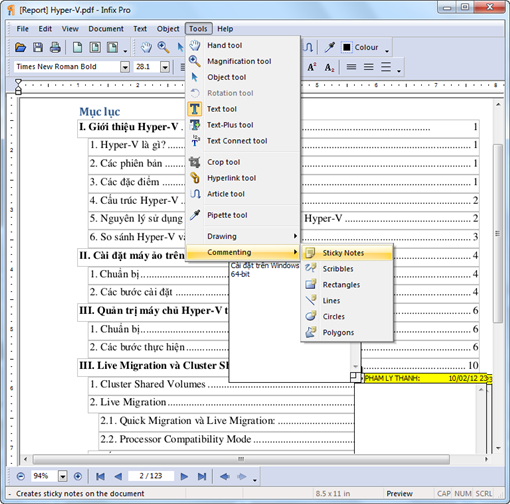Screen dimensions: 510x504
Task: Choose Text Connect tool menu entry
Action: coord(243,141)
